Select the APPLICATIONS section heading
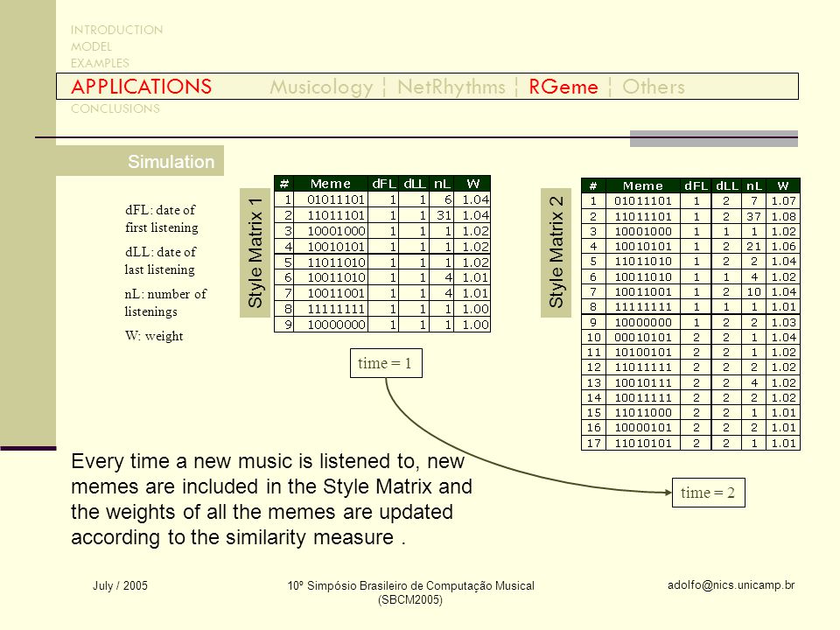Image resolution: width=840 pixels, height=630 pixels. pyautogui.click(x=142, y=87)
